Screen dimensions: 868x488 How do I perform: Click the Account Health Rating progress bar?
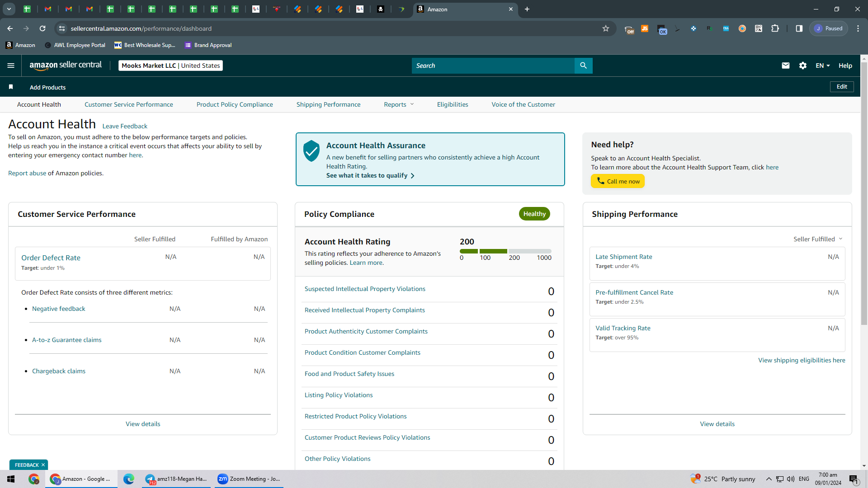coord(505,251)
